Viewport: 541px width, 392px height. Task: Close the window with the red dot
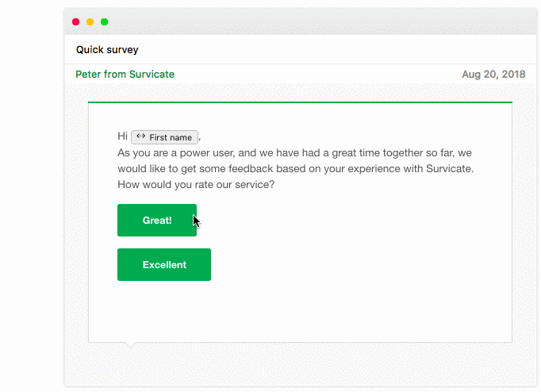(x=76, y=22)
